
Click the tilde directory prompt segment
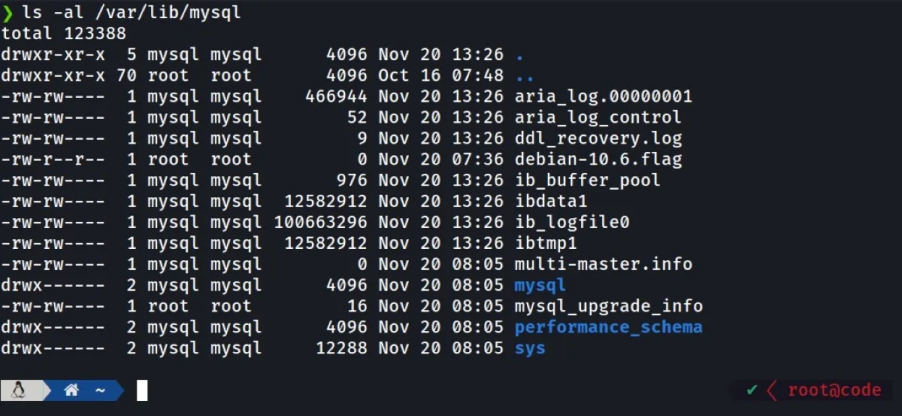coord(100,390)
